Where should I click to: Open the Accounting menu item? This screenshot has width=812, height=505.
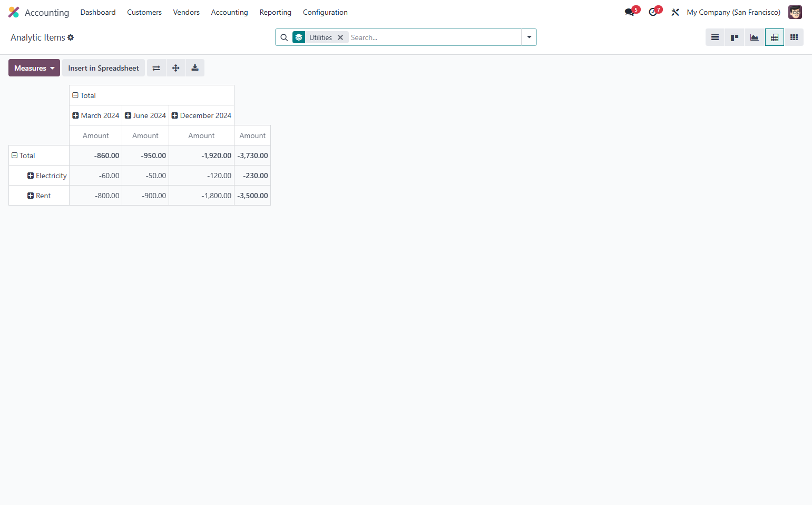(229, 12)
